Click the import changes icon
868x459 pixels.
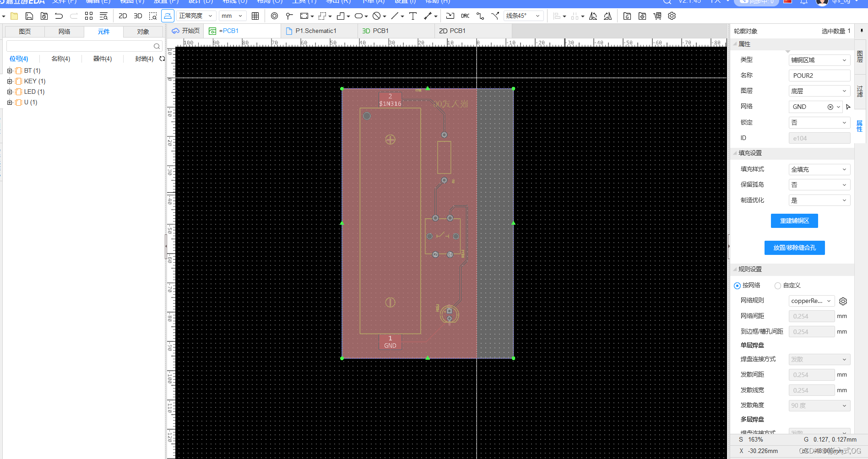(450, 16)
